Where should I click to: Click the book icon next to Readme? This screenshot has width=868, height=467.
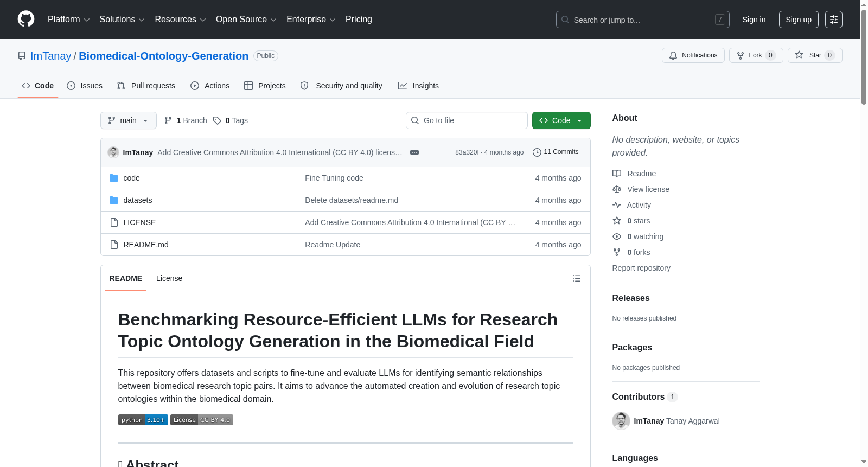617,174
